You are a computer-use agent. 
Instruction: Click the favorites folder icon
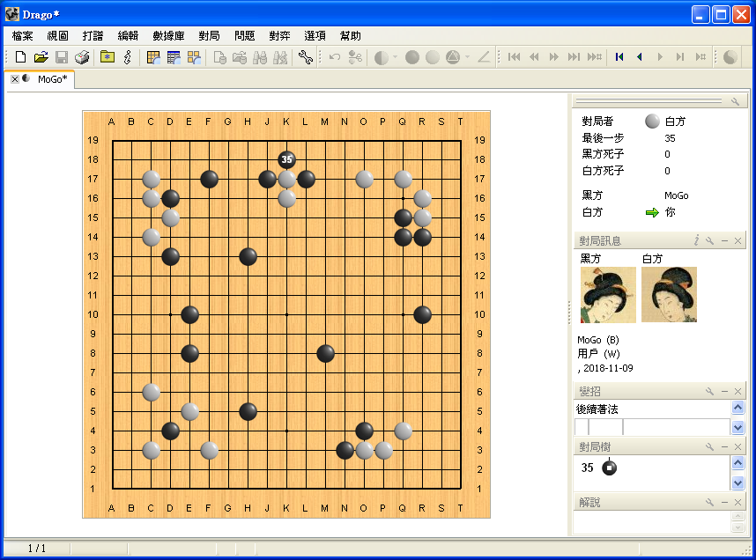click(107, 57)
